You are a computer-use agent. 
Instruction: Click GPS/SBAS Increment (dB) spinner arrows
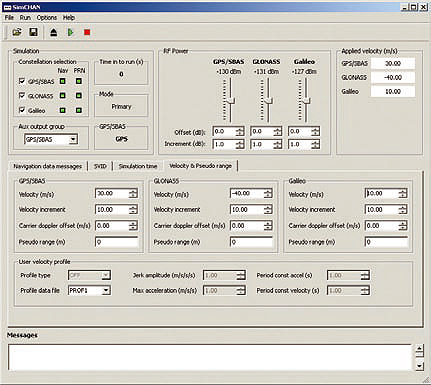coord(240,145)
